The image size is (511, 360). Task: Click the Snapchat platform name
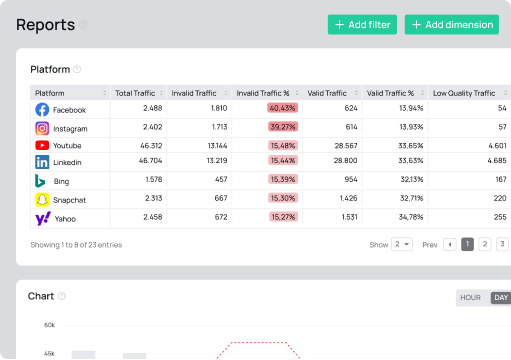pyautogui.click(x=69, y=200)
